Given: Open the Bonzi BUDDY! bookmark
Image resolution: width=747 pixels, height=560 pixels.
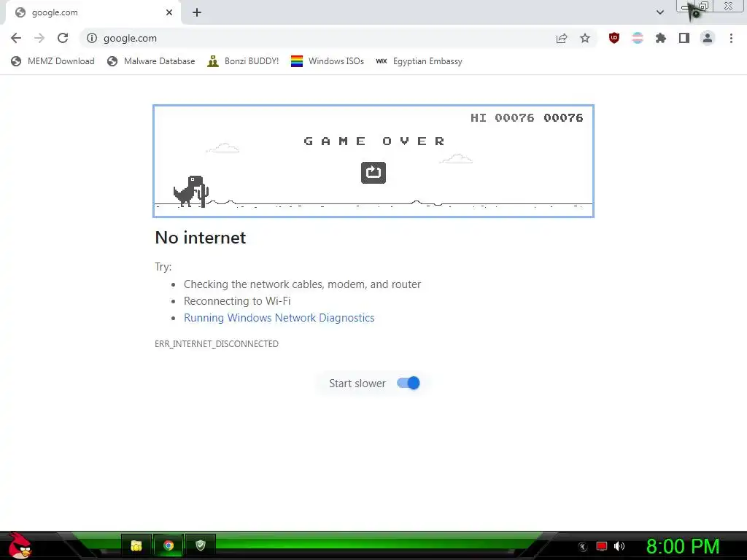Looking at the screenshot, I should (243, 61).
